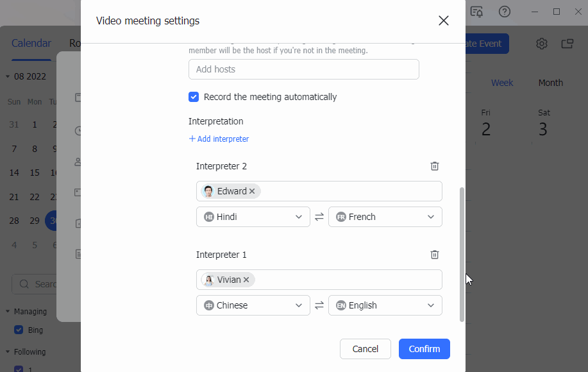The height and width of the screenshot is (372, 588).
Task: Click the Confirm button
Action: click(x=424, y=349)
